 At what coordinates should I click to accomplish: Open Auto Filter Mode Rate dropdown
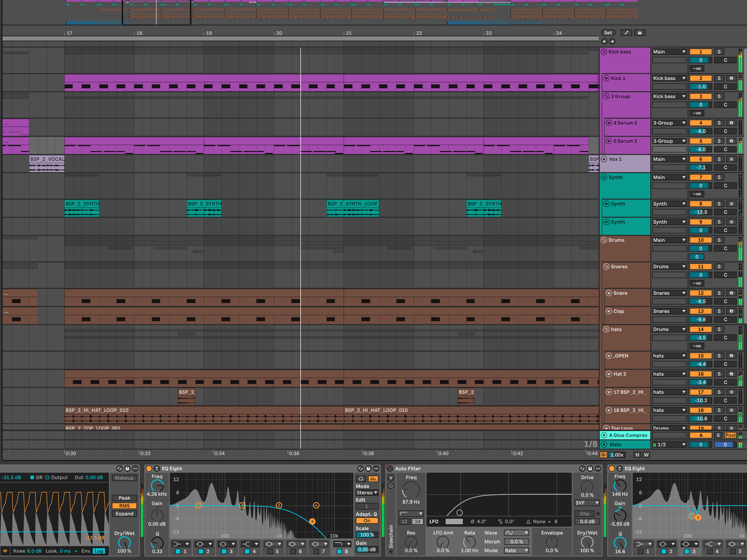coord(516,550)
